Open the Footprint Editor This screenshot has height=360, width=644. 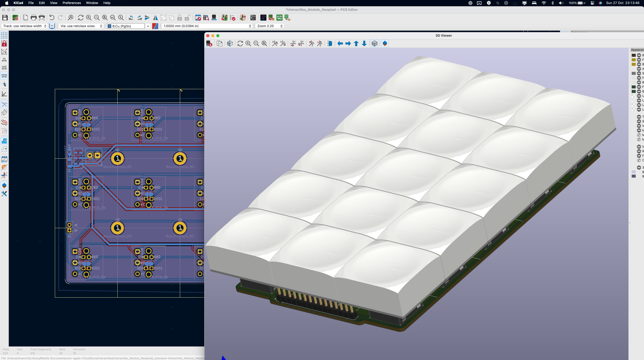point(198,17)
